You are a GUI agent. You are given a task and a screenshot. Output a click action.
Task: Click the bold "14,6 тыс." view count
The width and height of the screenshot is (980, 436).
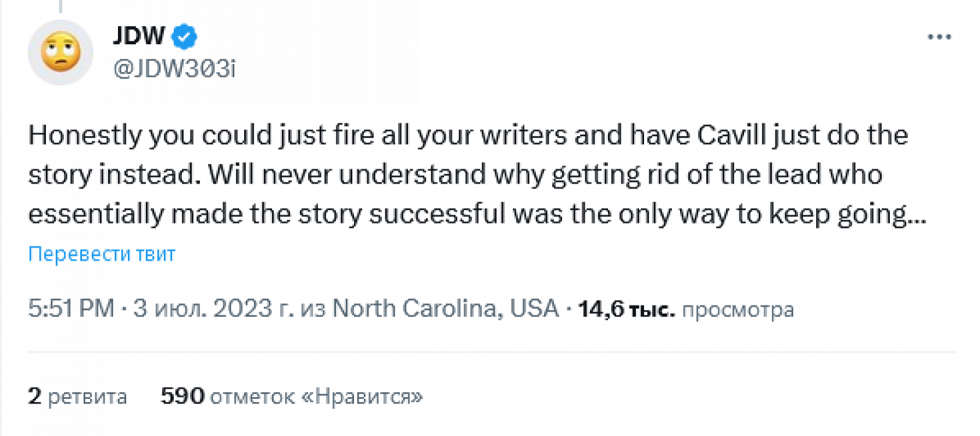[x=626, y=309]
